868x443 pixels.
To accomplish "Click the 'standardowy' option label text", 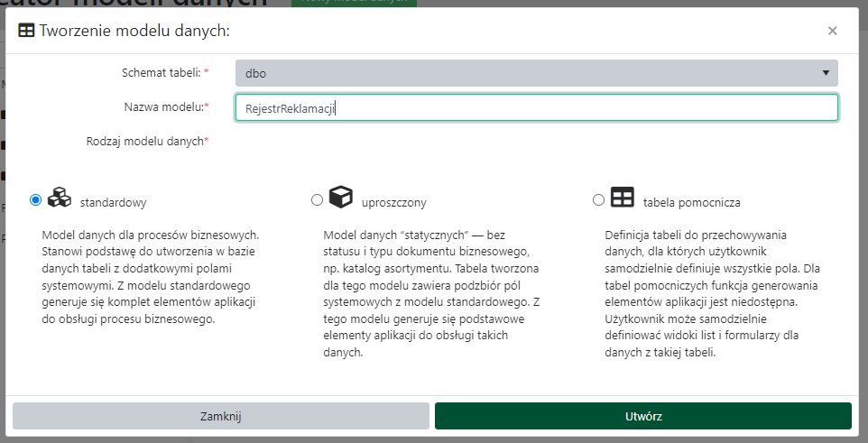I will coord(114,203).
